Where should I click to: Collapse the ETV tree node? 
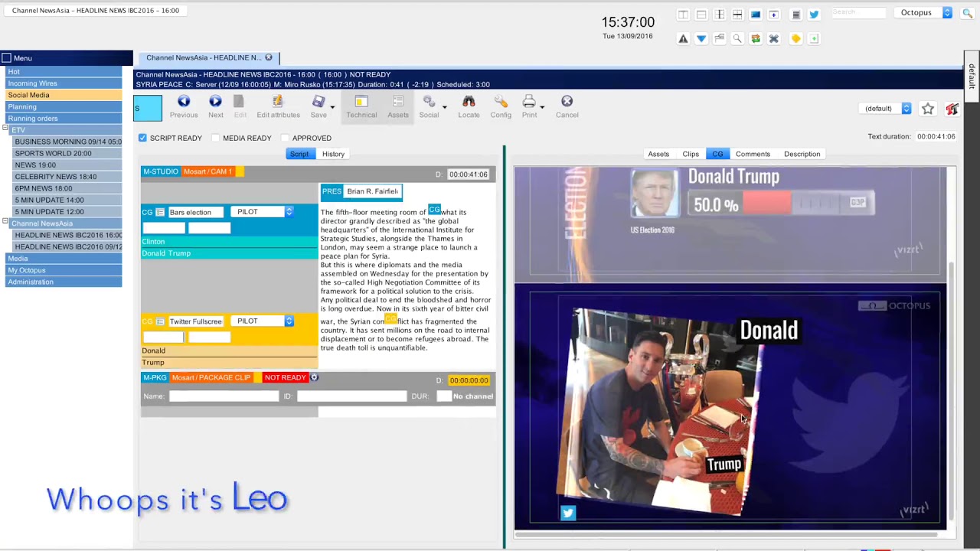pyautogui.click(x=5, y=129)
